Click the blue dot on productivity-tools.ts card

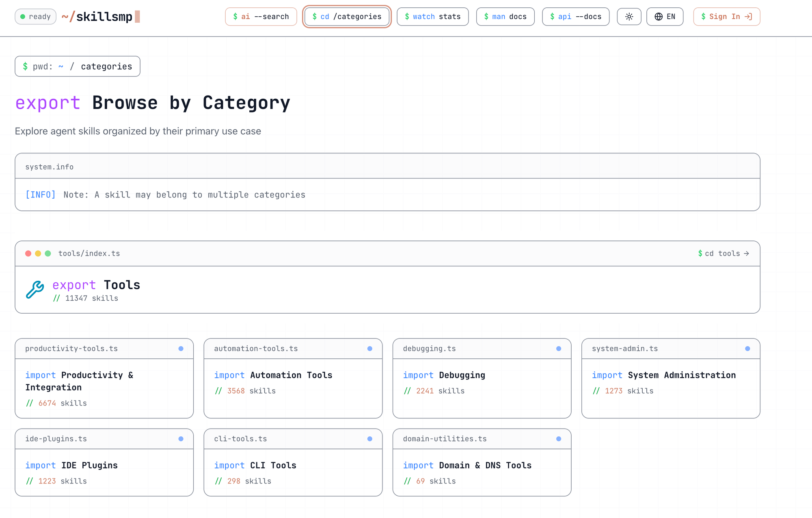181,349
